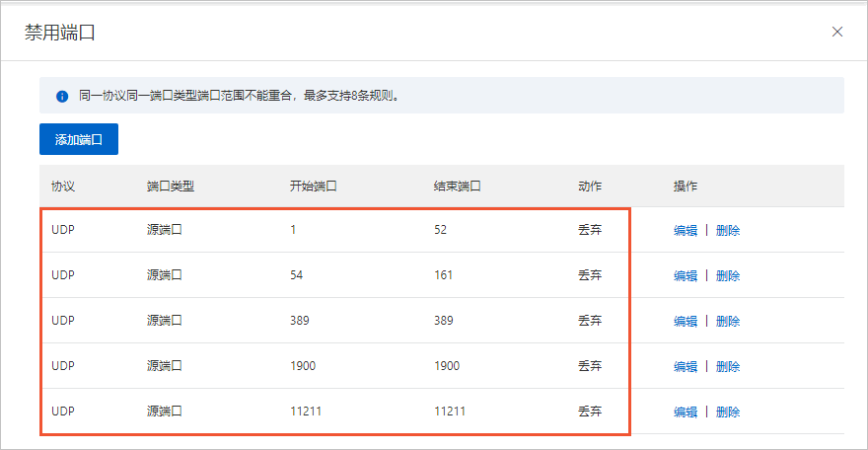Delete the port 11211 rule
The height and width of the screenshot is (450, 868).
click(727, 412)
